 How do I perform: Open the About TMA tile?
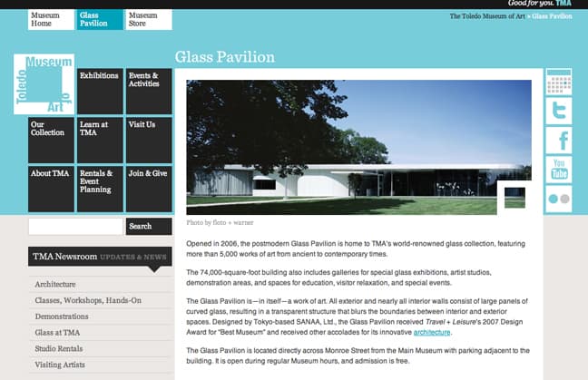51,190
